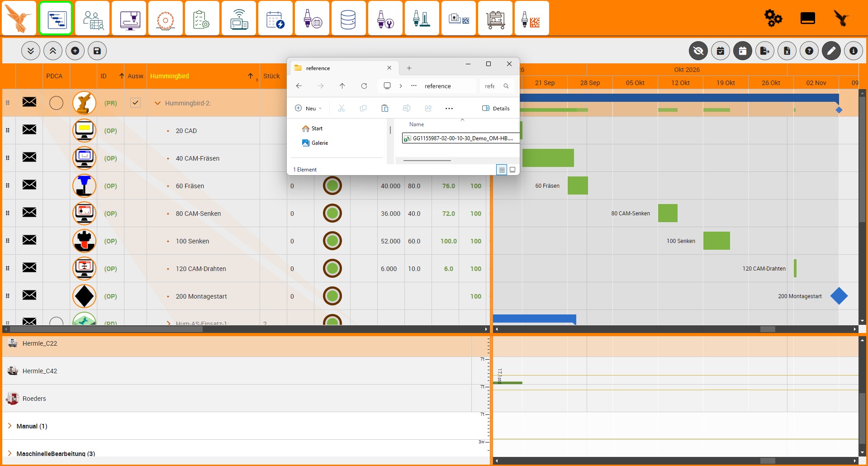Uncheck the Ausw. checkbox for Hummingbird-2

coord(135,103)
